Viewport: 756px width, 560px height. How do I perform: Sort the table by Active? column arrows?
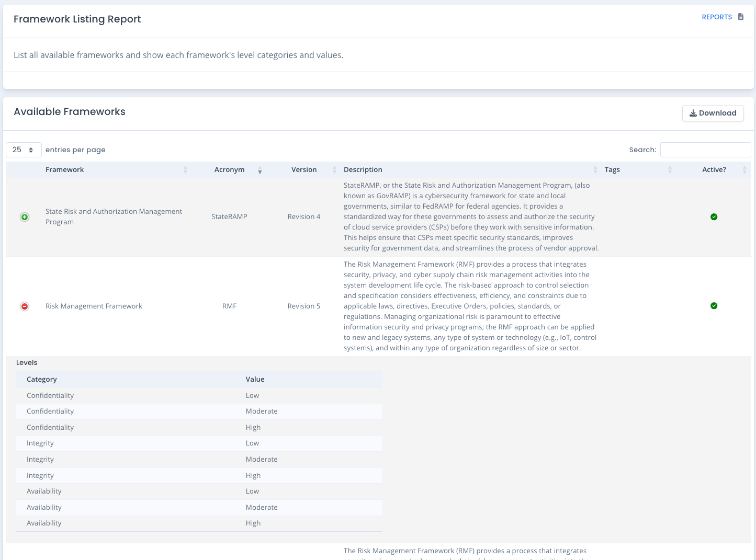click(x=744, y=169)
